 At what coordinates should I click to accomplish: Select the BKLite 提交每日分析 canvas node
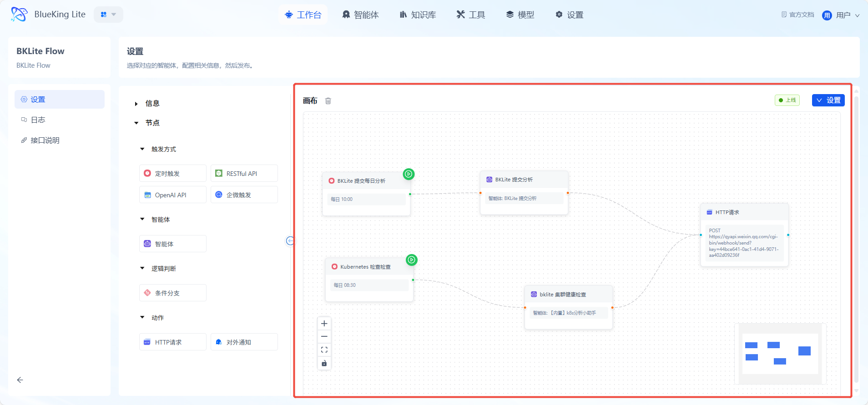tap(366, 194)
